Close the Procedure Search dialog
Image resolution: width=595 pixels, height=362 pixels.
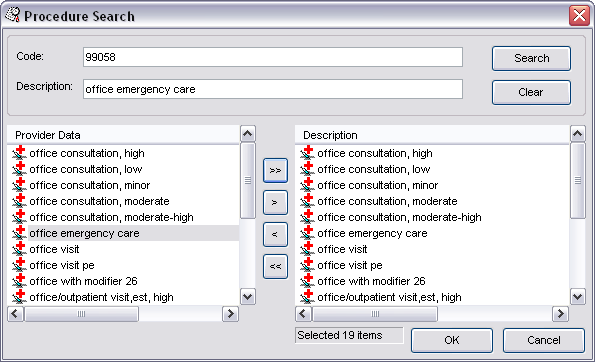coord(579,16)
